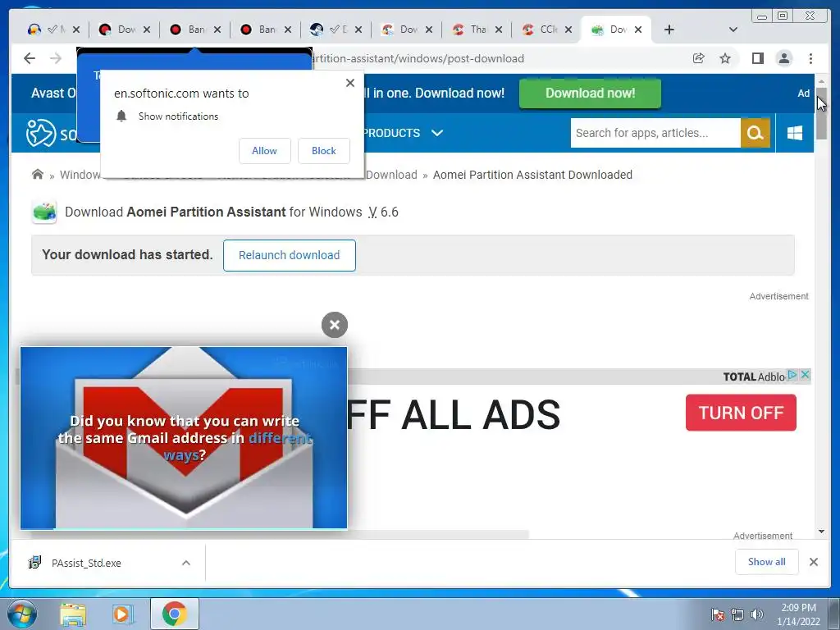
Task: Close the downloads bar
Action: pos(813,562)
